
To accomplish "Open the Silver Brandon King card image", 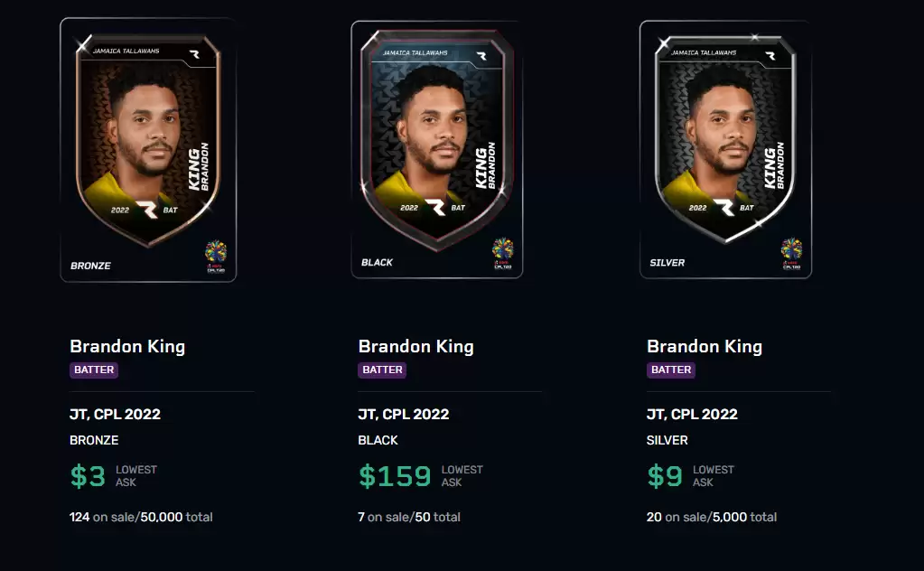I will point(725,149).
